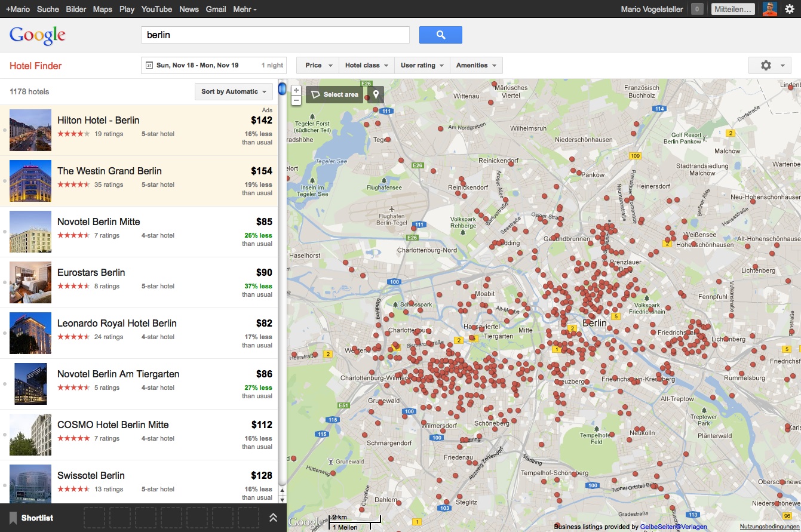Open the User rating filter dropdown

tap(422, 65)
